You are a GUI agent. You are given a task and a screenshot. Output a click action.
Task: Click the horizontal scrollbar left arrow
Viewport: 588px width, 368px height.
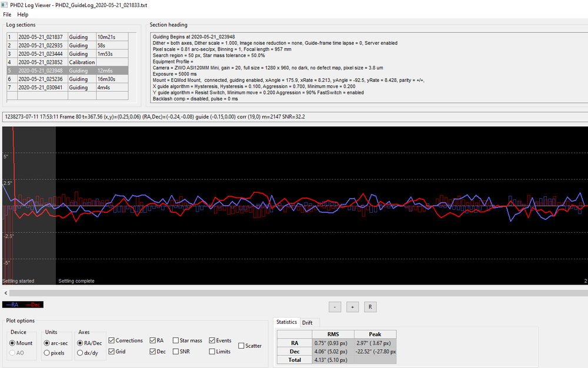(x=6, y=293)
